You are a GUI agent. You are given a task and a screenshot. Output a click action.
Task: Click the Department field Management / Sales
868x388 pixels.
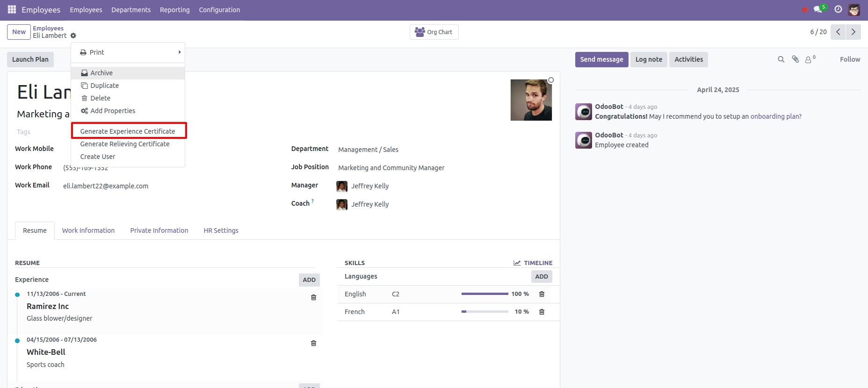click(369, 150)
